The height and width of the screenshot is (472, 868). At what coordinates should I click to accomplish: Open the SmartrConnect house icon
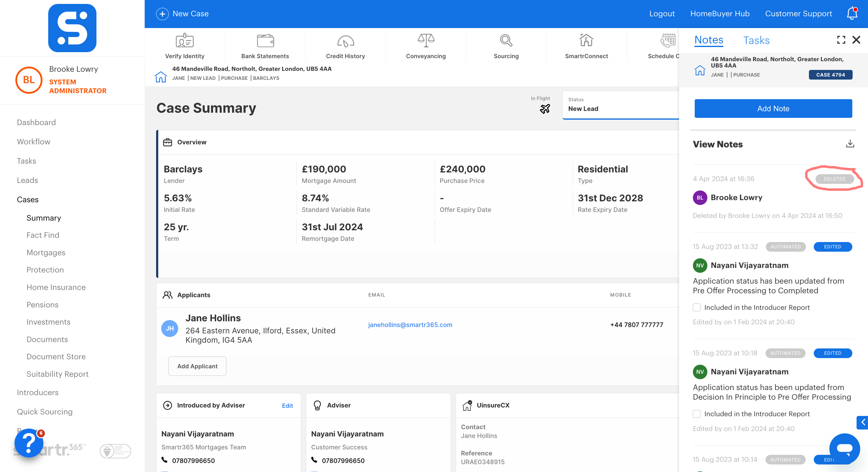click(x=586, y=40)
